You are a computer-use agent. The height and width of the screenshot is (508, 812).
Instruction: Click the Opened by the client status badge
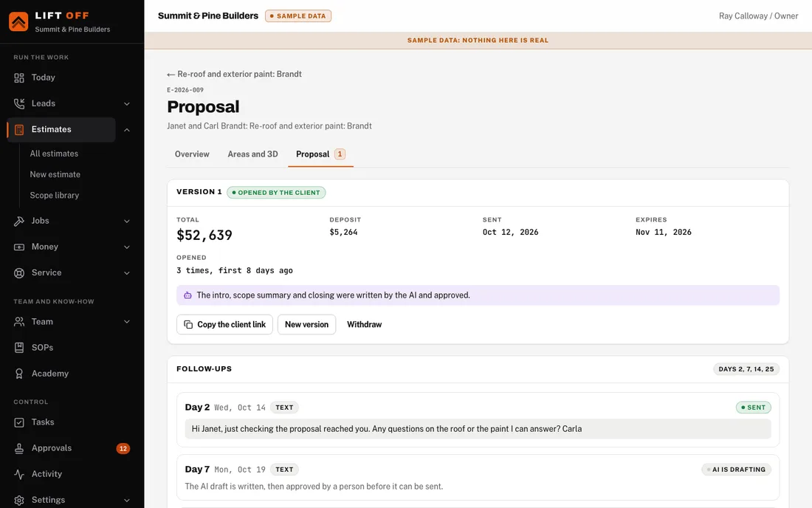pos(276,193)
